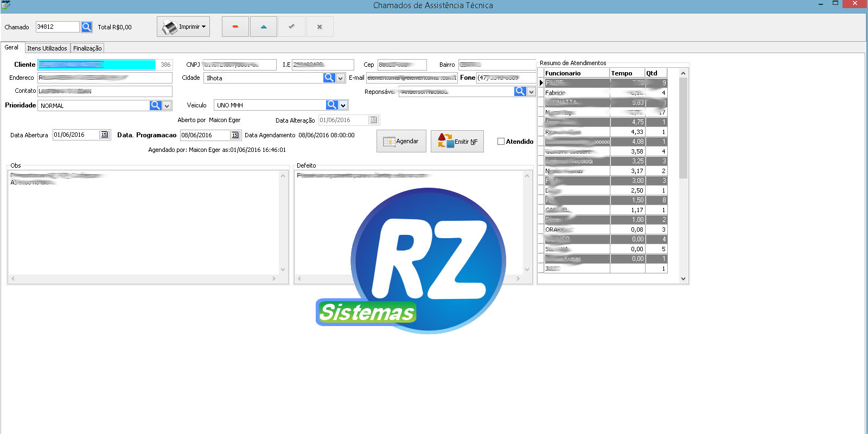Click the grey checkmark confirm button
The width and height of the screenshot is (868, 434).
coord(292,27)
